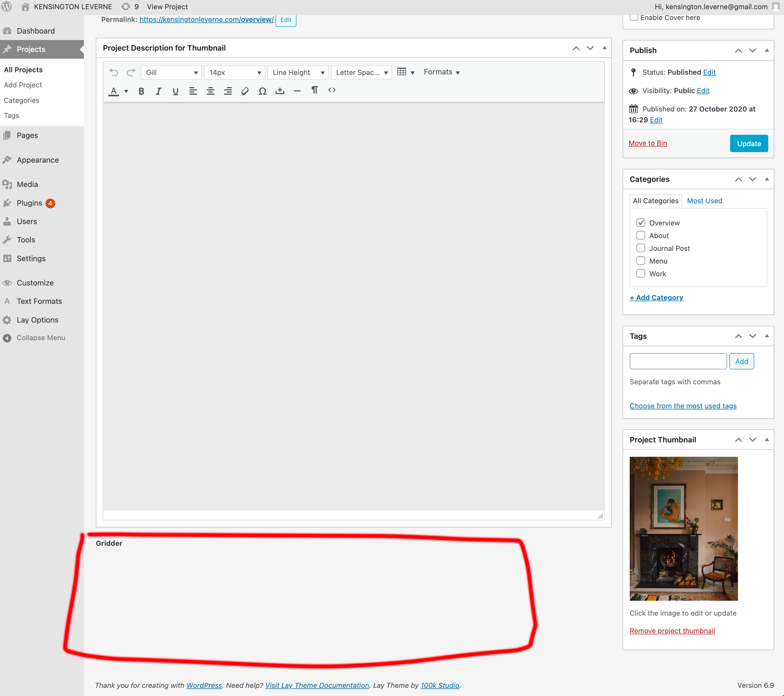Open Lay Options in sidebar menu
This screenshot has height=696, width=784.
tap(37, 320)
